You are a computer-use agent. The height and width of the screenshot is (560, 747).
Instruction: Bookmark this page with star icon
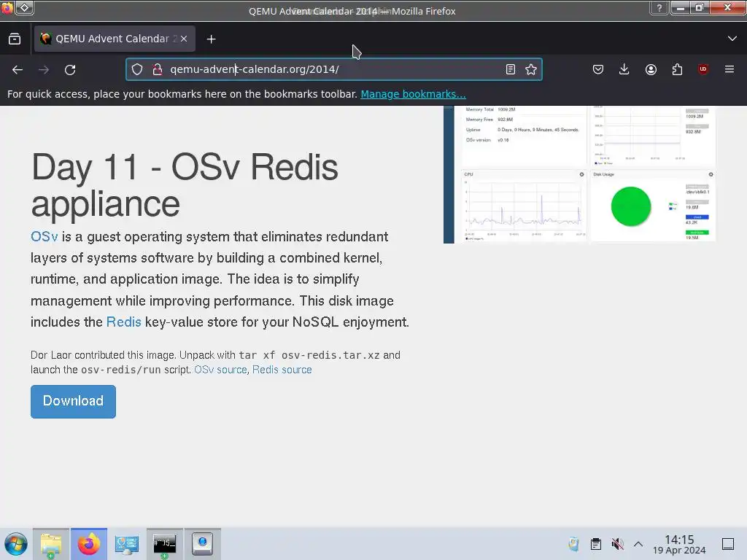[531, 69]
